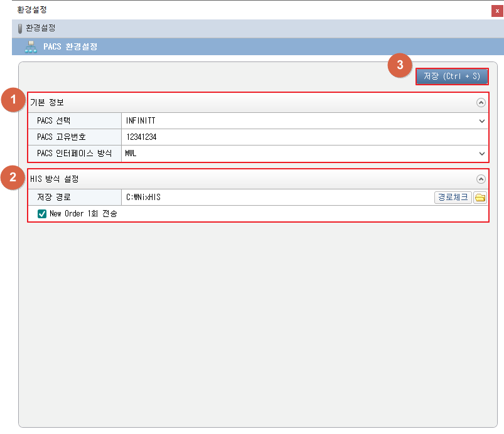504x434 pixels.
Task: Collapse the HIS 방식 설정 section
Action: click(x=481, y=179)
